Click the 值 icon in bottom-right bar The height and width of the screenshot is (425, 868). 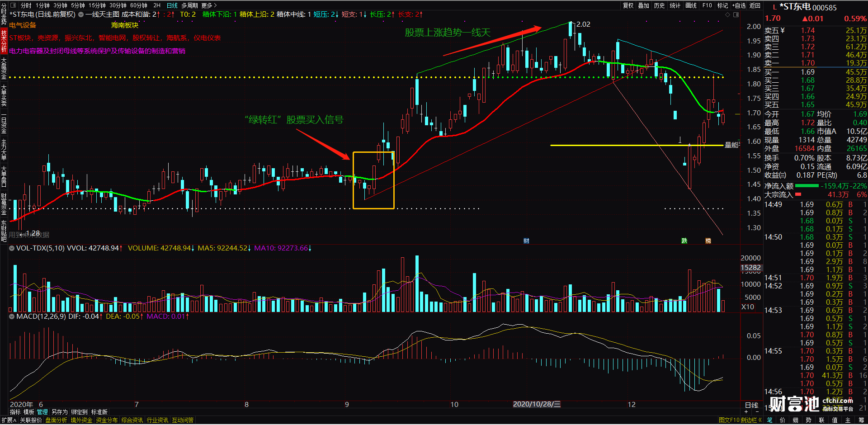(x=835, y=420)
